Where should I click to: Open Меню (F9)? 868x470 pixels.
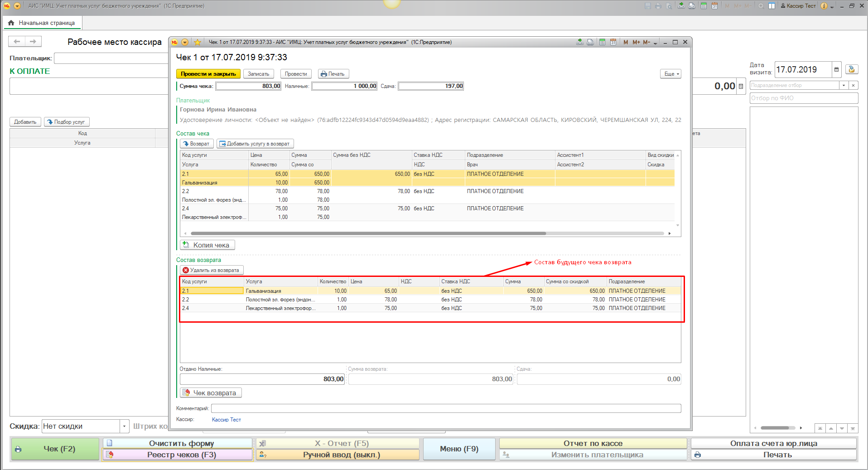459,449
